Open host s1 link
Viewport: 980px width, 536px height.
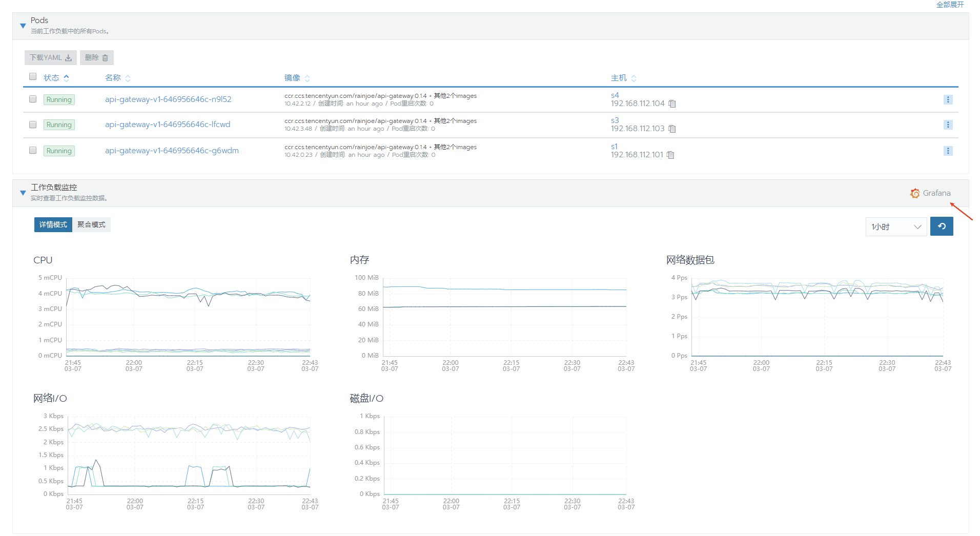pyautogui.click(x=614, y=147)
